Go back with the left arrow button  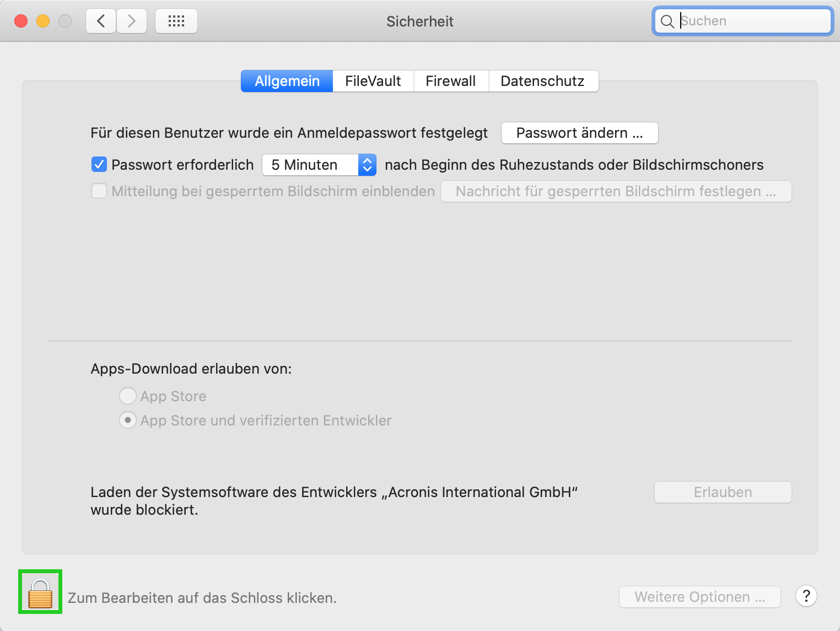(x=101, y=21)
